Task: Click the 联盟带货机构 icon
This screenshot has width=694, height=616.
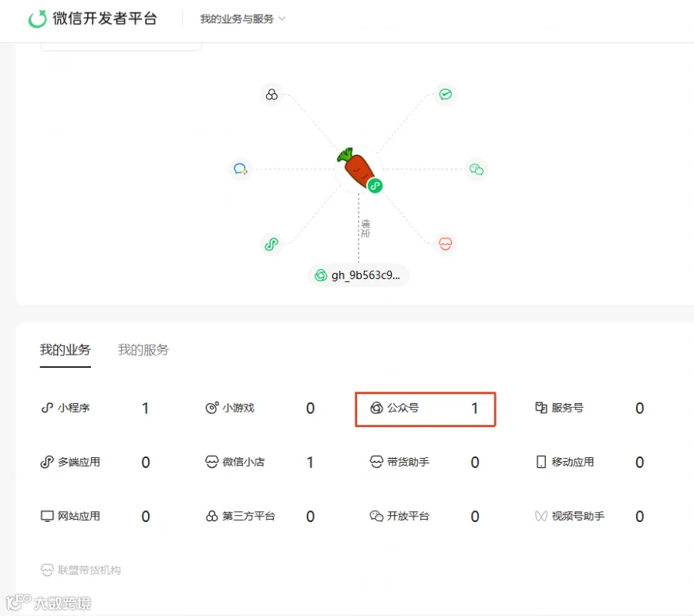Action: 47,570
